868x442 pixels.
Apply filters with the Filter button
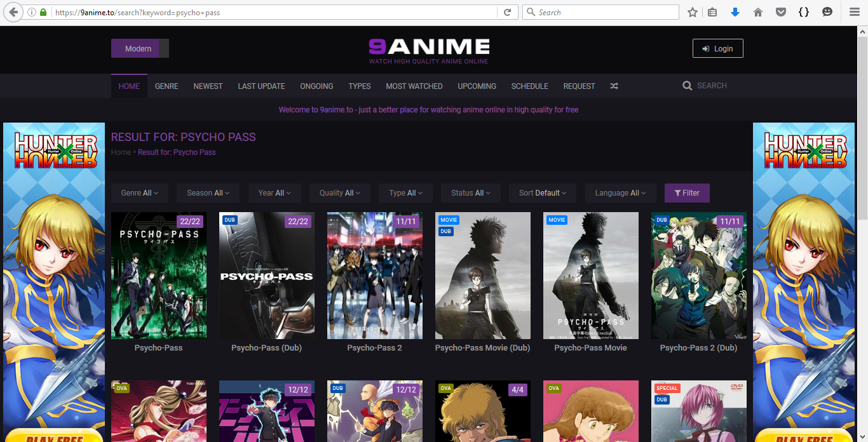687,193
